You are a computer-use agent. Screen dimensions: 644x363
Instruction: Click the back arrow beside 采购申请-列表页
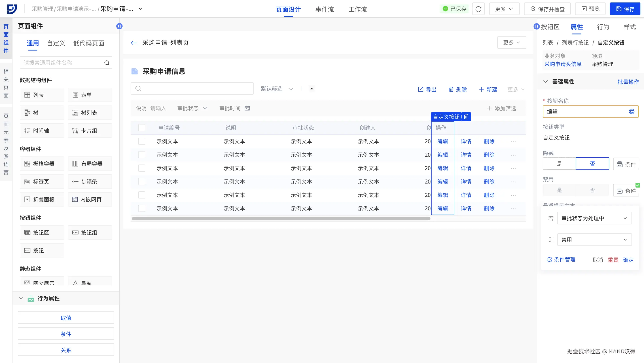tap(134, 43)
